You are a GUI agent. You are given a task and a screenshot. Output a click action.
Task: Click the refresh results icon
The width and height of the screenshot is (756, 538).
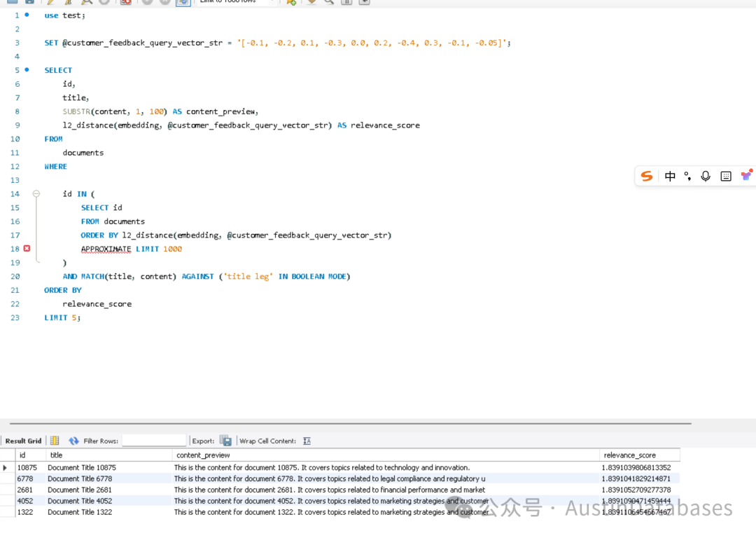click(73, 441)
